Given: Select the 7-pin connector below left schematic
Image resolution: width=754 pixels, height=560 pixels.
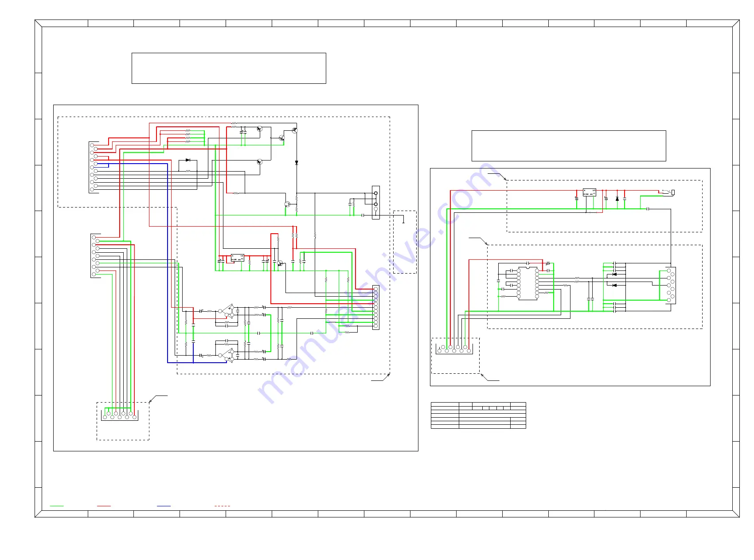Looking at the screenshot, I should (120, 415).
